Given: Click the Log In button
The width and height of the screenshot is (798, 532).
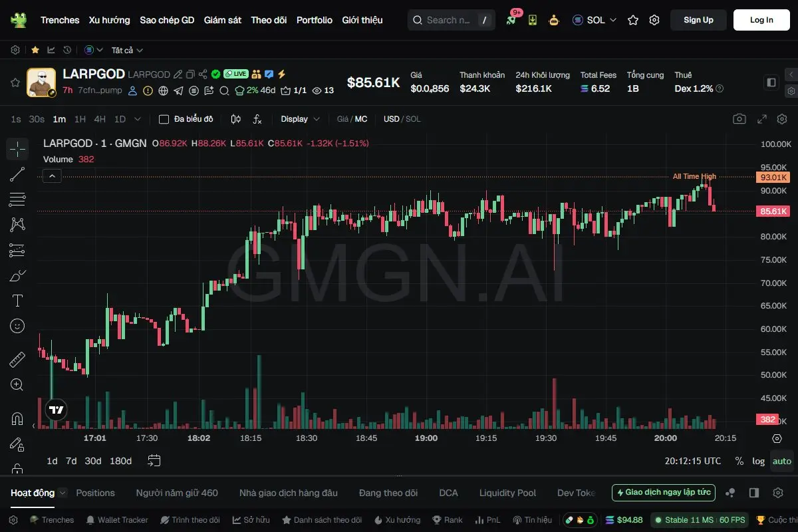Looking at the screenshot, I should pos(761,20).
